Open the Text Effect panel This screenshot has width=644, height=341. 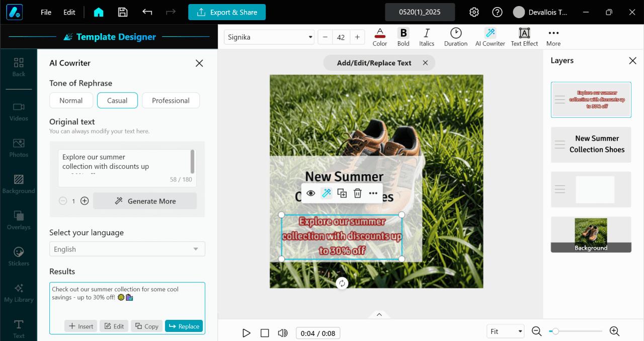point(524,35)
